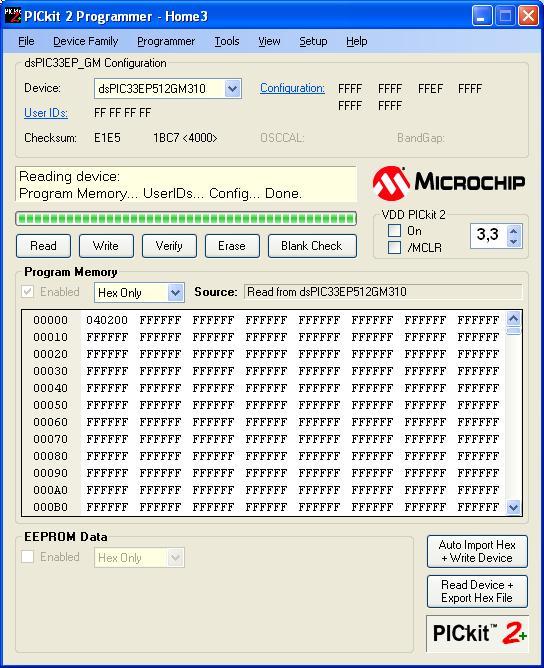Toggle Program Memory Enabled checkbox
Image resolution: width=544 pixels, height=668 pixels.
[x=28, y=292]
